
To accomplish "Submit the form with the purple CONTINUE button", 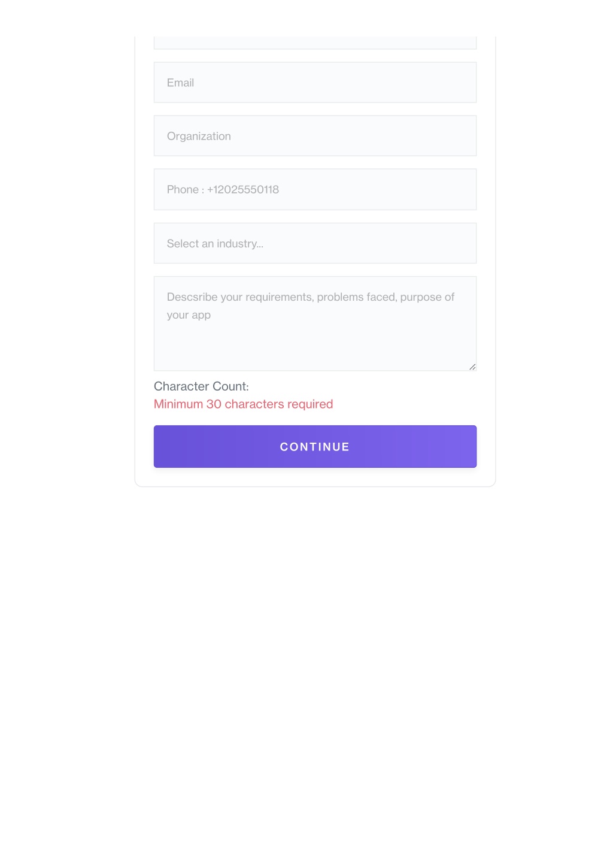I will click(x=315, y=447).
